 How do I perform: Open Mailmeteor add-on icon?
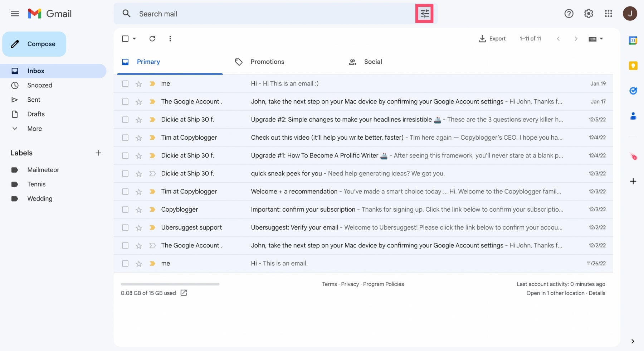click(x=633, y=156)
